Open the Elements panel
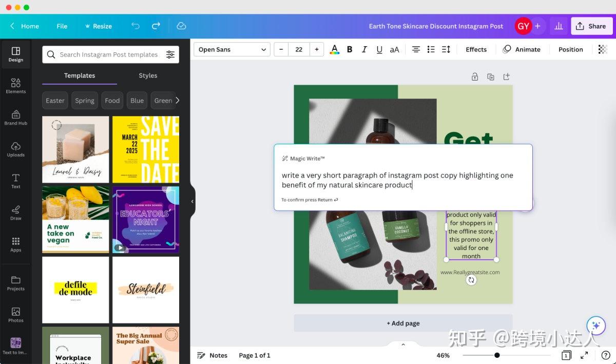The height and width of the screenshot is (364, 616). click(15, 85)
